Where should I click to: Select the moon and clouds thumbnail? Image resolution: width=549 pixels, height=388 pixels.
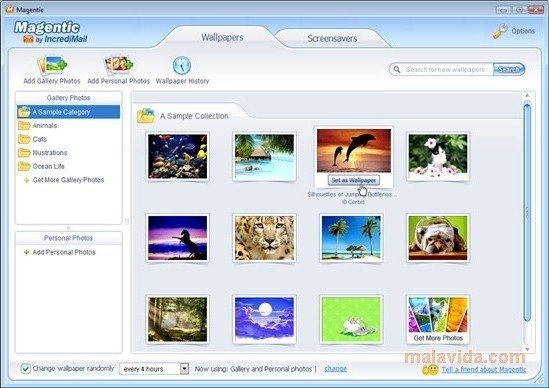click(264, 319)
